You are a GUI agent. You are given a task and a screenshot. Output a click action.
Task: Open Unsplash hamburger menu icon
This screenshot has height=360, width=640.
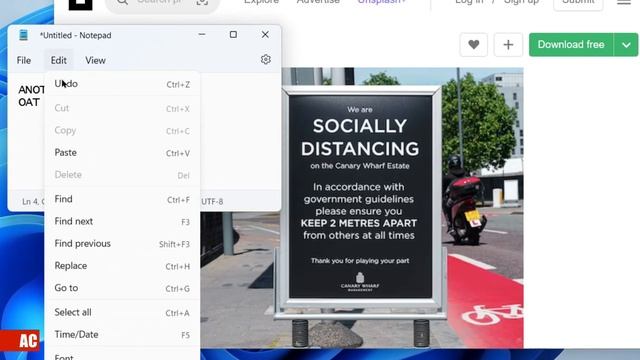624,2
